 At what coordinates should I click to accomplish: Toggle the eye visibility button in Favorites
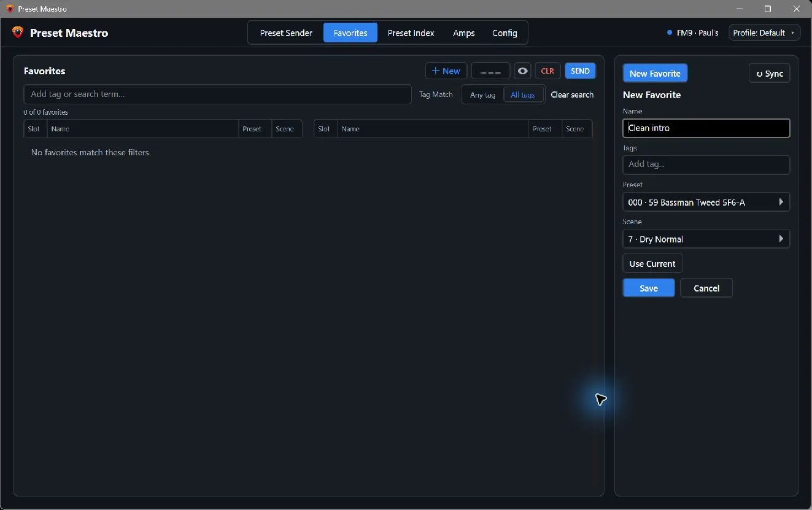point(522,71)
